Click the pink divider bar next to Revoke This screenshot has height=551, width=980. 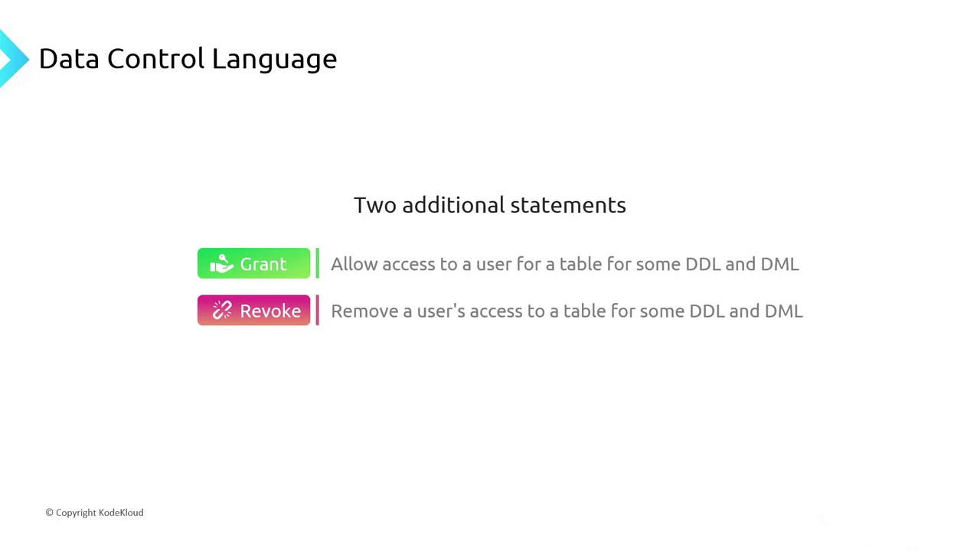(317, 310)
